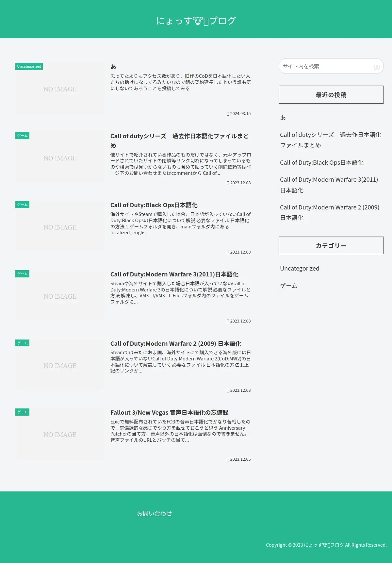392x563 pixels.
Task: Select Call of dutyシリーズ in recent posts sidebar
Action: (x=331, y=140)
